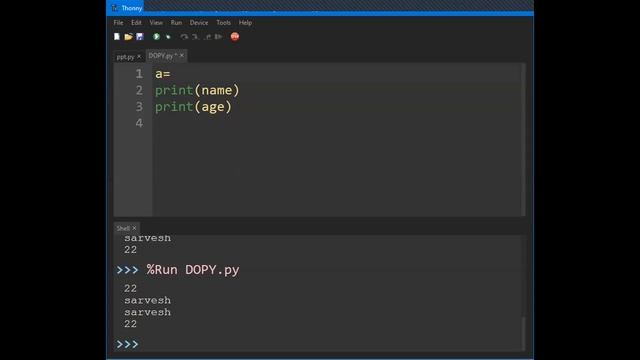Click line number 4 in the gutter

[139, 123]
